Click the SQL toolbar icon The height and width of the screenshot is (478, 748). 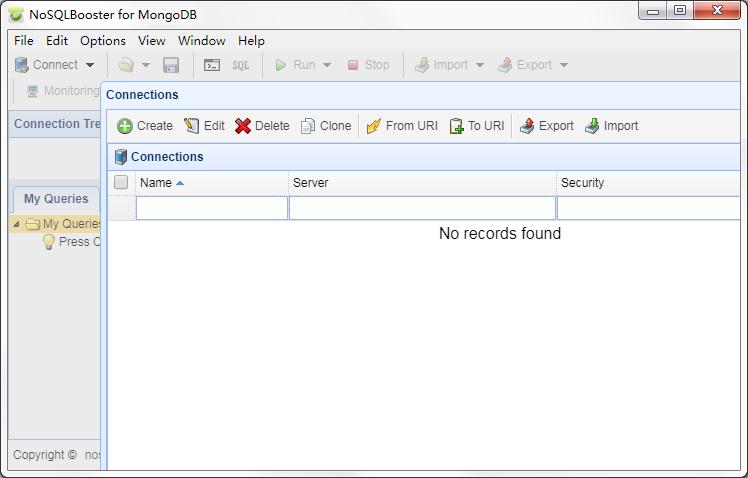[240, 65]
